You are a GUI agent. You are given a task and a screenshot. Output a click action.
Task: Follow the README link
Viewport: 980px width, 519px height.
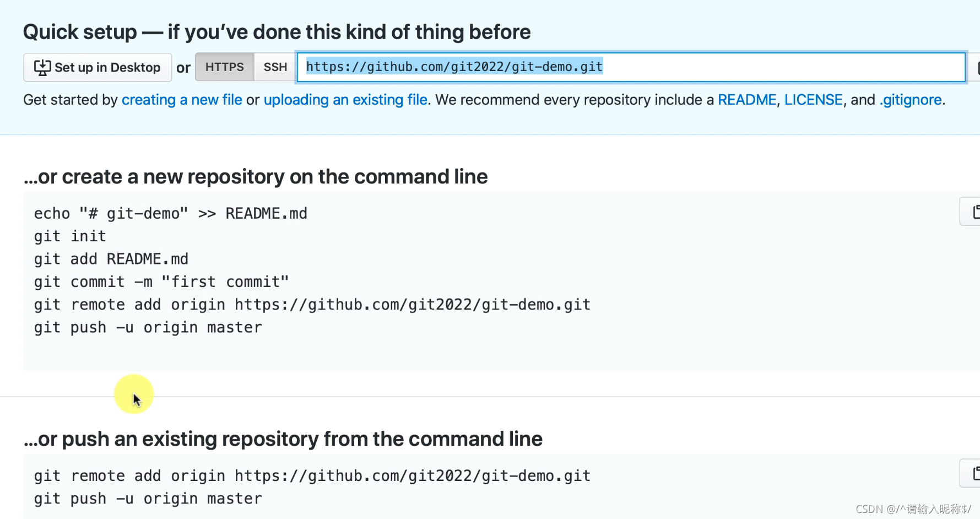[x=746, y=100]
